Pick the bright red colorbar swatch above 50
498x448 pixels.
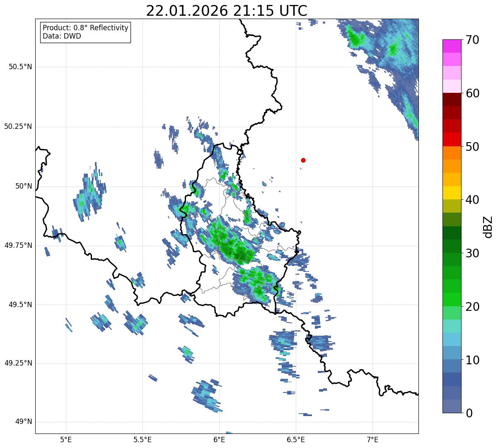coord(452,139)
